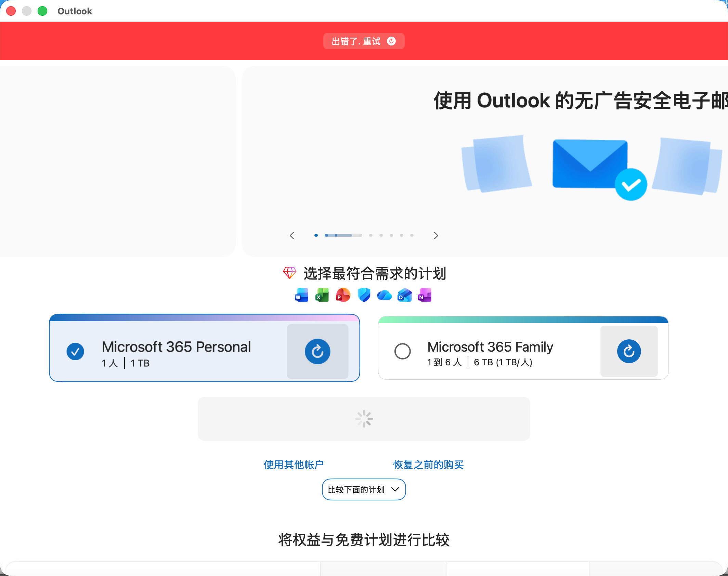This screenshot has width=728, height=576.
Task: Click the 恢复之前的购买 link
Action: pos(428,464)
